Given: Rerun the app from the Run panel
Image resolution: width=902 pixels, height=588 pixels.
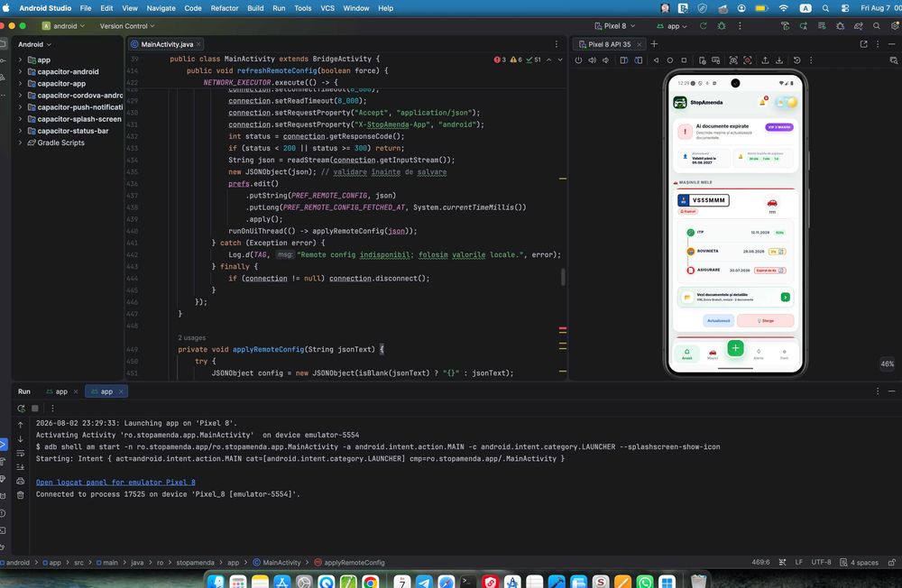Looking at the screenshot, I should 22,408.
